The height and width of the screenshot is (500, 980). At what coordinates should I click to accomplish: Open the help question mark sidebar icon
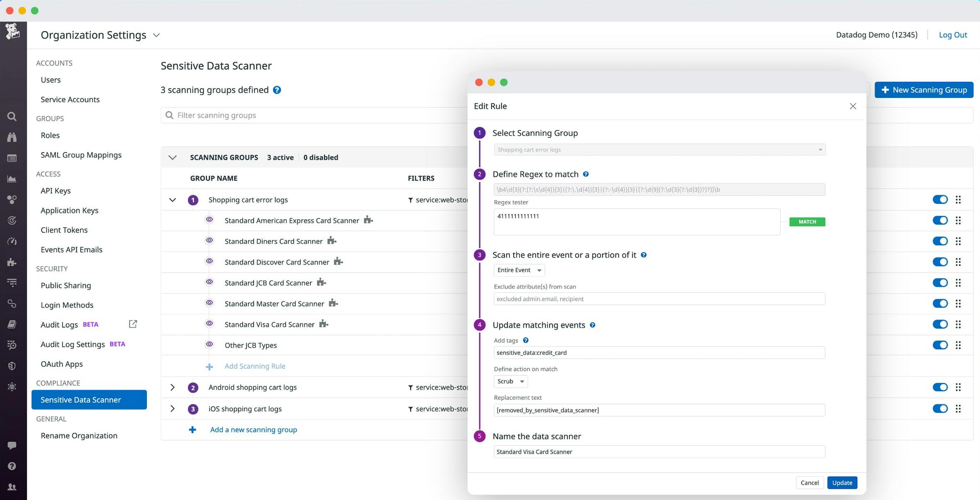12,466
